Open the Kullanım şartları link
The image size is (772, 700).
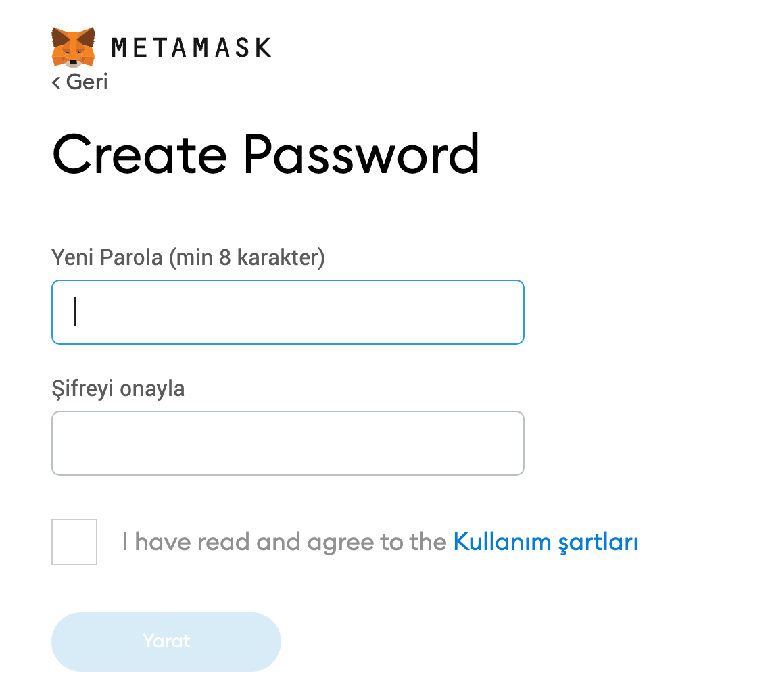546,542
